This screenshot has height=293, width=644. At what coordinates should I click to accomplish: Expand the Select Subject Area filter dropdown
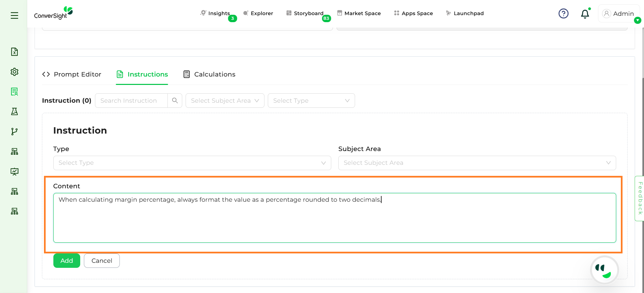coord(225,101)
